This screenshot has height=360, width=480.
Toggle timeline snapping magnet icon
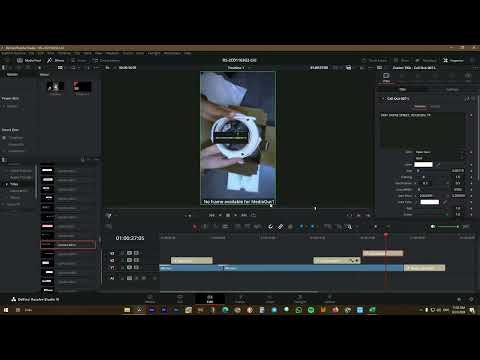tap(270, 227)
